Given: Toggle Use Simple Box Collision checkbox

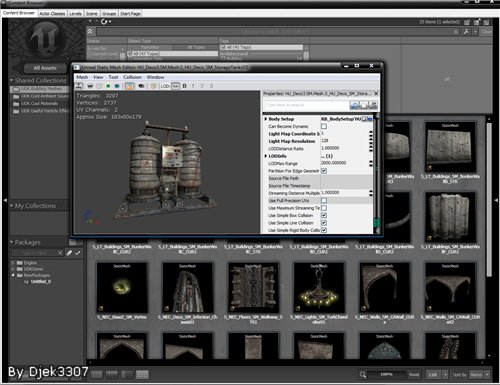Looking at the screenshot, I should (x=324, y=215).
